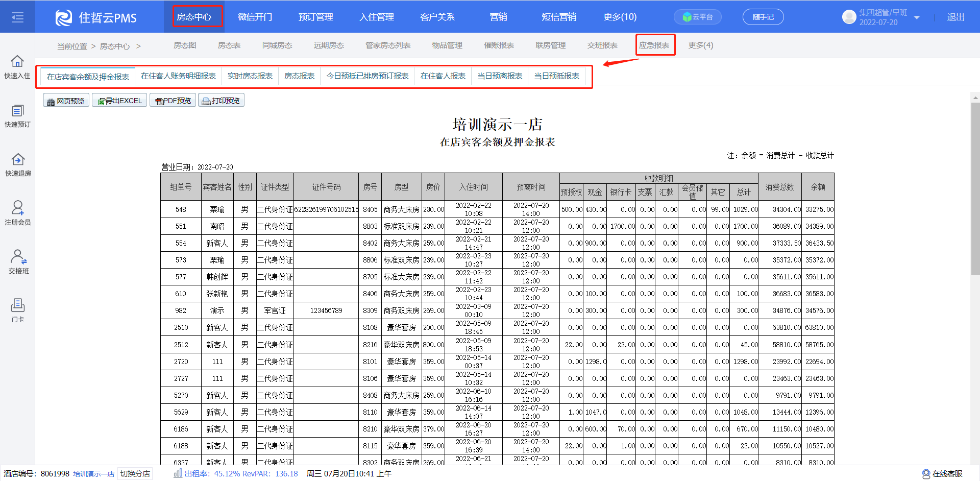This screenshot has height=481, width=980.
Task: Open the 客户关系 menu
Action: tap(437, 17)
